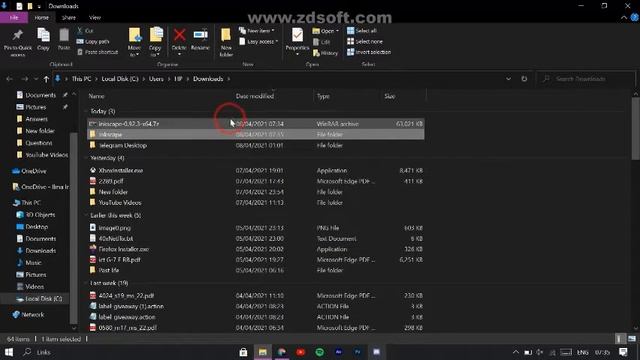Sort by the Name column header
The height and width of the screenshot is (360, 640).
96,96
